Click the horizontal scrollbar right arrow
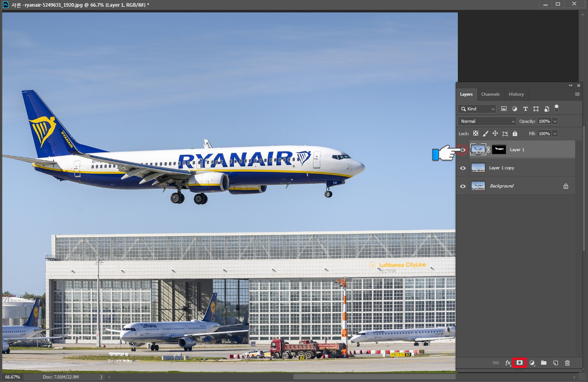 click(574, 377)
